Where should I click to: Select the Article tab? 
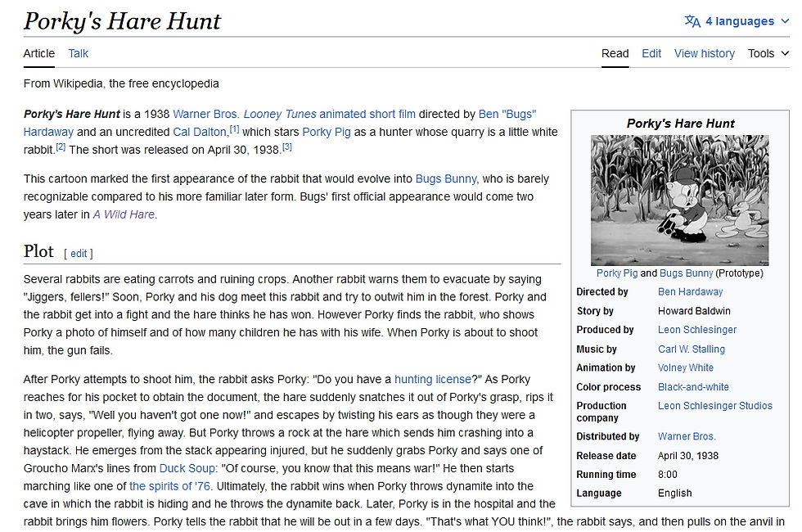38,53
